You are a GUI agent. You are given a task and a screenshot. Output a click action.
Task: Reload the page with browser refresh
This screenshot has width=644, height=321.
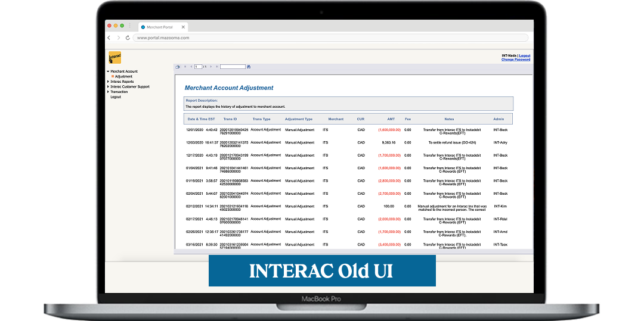click(128, 38)
